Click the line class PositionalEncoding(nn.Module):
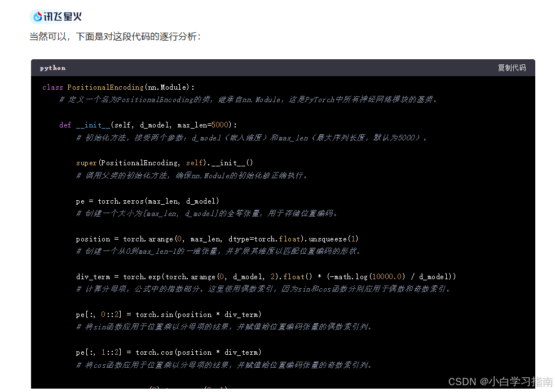 [x=118, y=87]
